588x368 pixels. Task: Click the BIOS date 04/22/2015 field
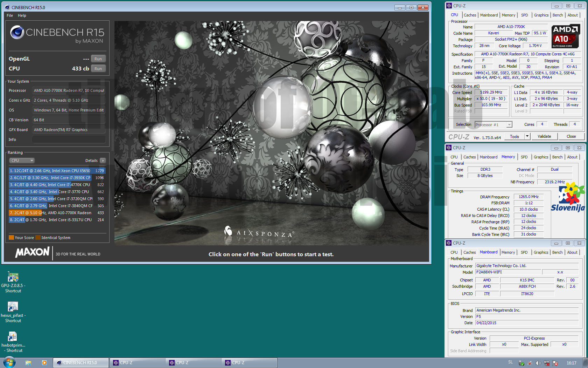[x=527, y=323]
